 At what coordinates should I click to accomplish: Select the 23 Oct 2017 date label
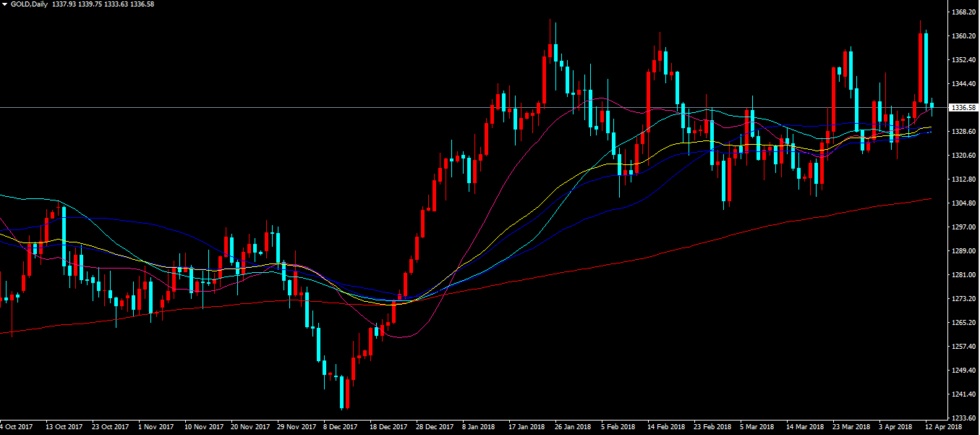(110, 427)
